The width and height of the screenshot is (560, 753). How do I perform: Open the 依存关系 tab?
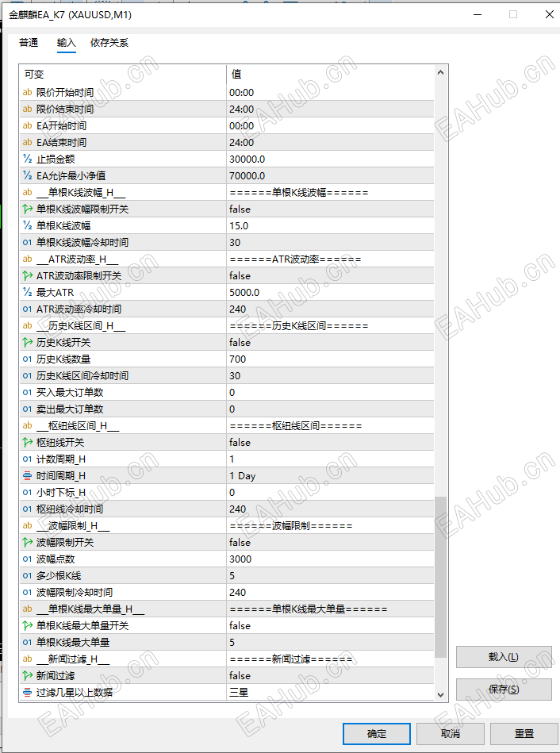(x=109, y=43)
